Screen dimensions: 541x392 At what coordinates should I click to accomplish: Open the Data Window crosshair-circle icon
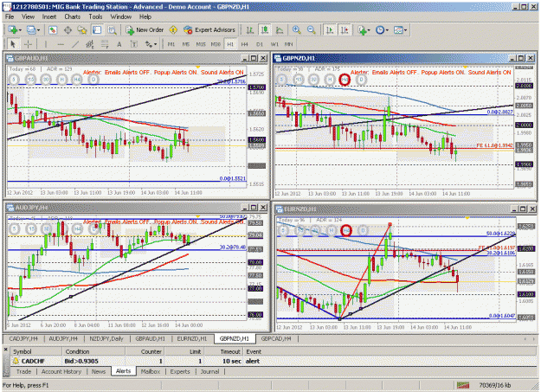tap(68, 30)
